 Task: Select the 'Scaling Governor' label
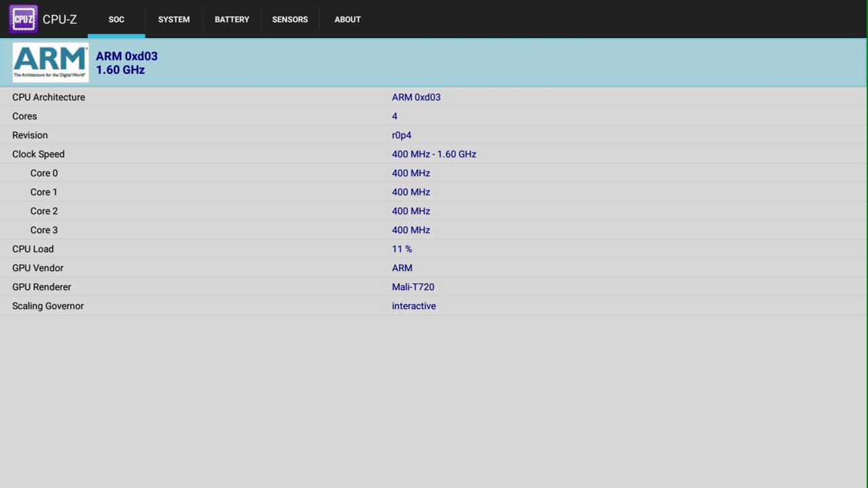(x=48, y=306)
